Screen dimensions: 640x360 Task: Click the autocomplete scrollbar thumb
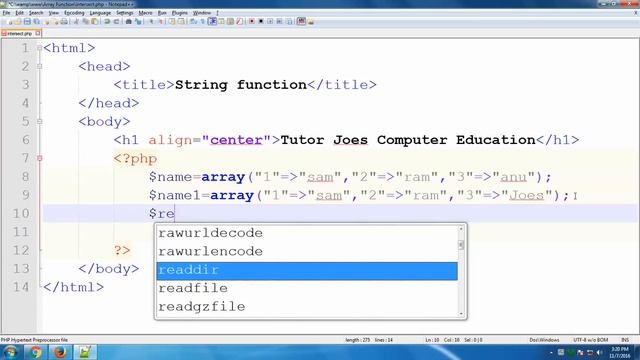pyautogui.click(x=461, y=245)
